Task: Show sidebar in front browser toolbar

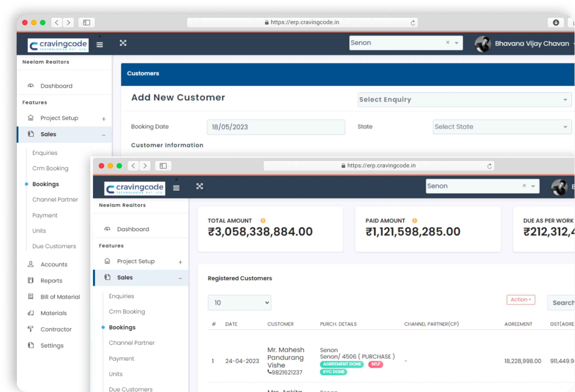Action: pyautogui.click(x=163, y=166)
